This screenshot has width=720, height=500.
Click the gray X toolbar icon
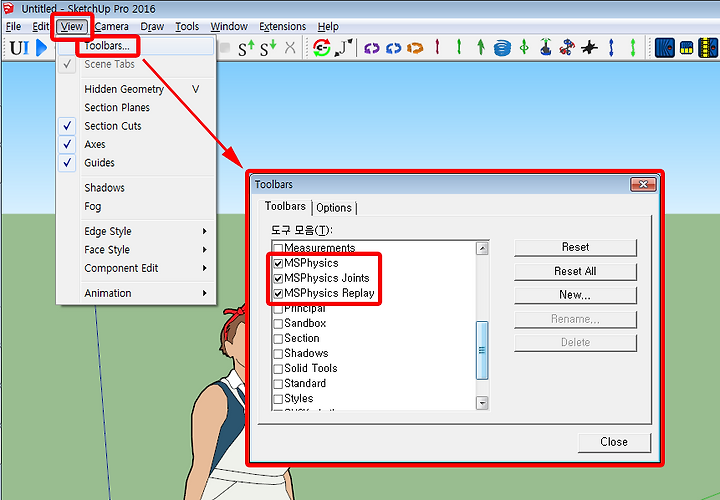coord(290,47)
